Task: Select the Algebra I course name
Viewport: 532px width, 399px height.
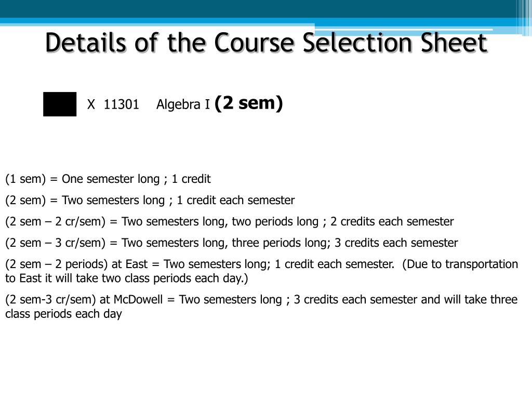Action: click(x=183, y=104)
